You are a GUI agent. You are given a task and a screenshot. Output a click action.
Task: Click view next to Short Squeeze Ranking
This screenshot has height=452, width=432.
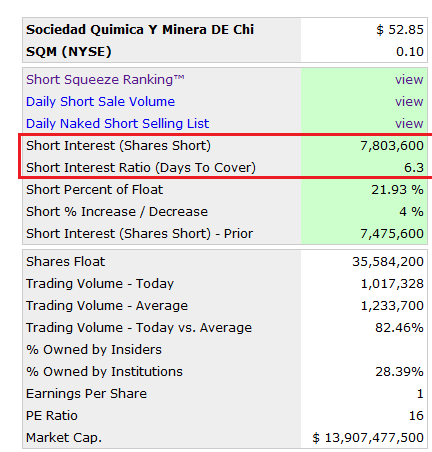point(409,80)
